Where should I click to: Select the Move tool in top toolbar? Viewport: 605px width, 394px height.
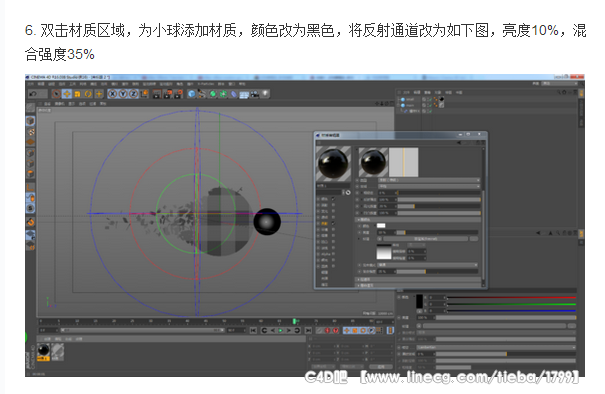coord(67,94)
